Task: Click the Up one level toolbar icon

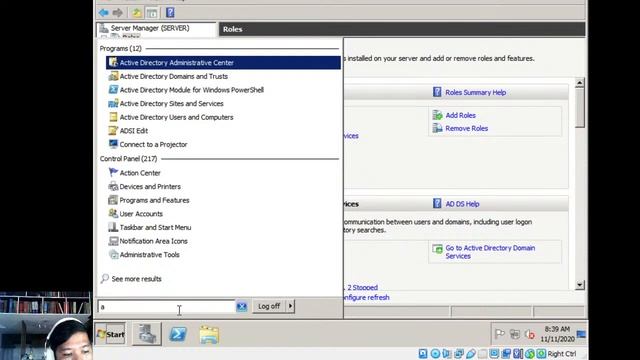Action: 137,13
